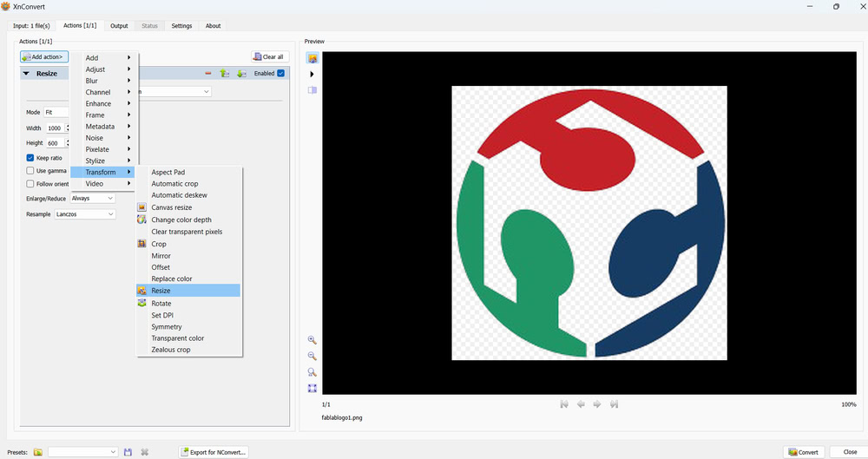Viewport: 868px width, 459px height.
Task: Open the Settings tab
Action: pos(181,26)
